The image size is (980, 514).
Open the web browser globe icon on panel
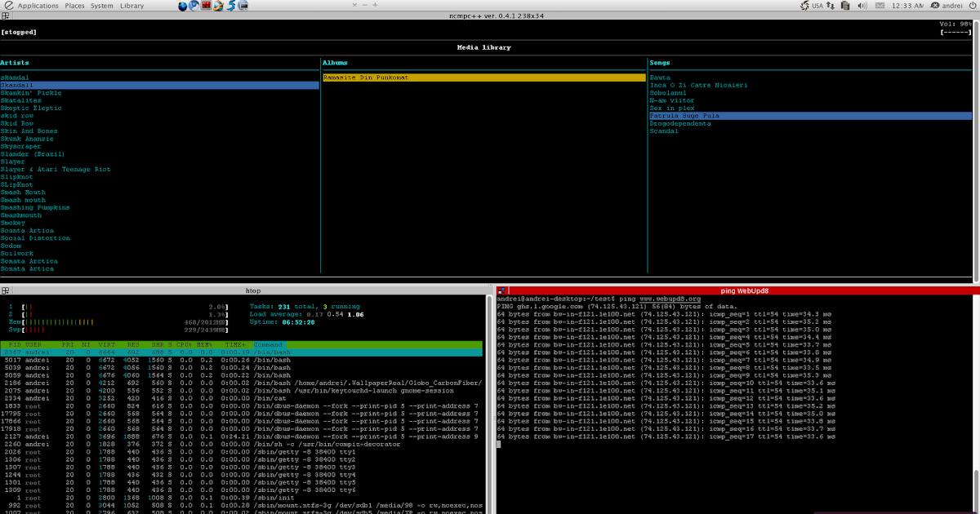tap(182, 6)
